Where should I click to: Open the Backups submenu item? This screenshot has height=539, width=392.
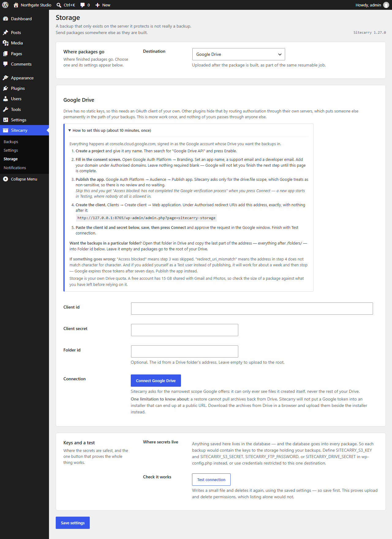click(x=11, y=142)
